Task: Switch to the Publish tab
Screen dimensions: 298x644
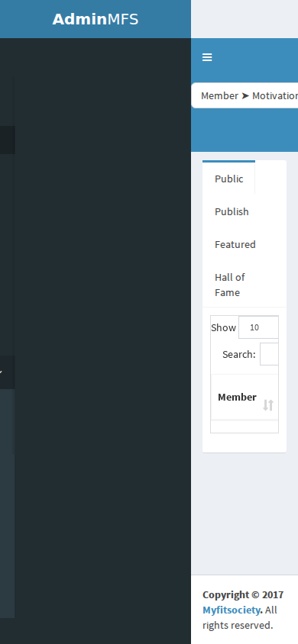Action: (232, 211)
